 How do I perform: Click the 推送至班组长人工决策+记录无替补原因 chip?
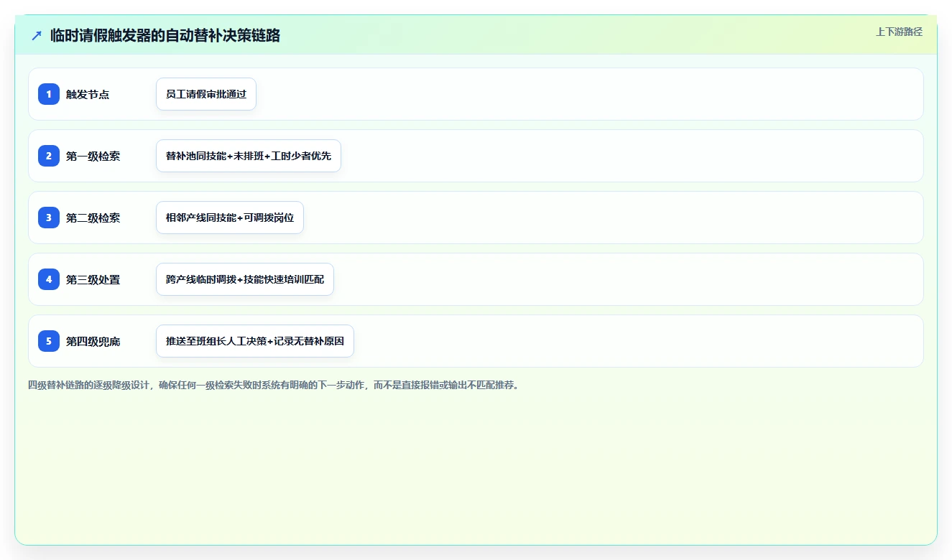(x=255, y=341)
